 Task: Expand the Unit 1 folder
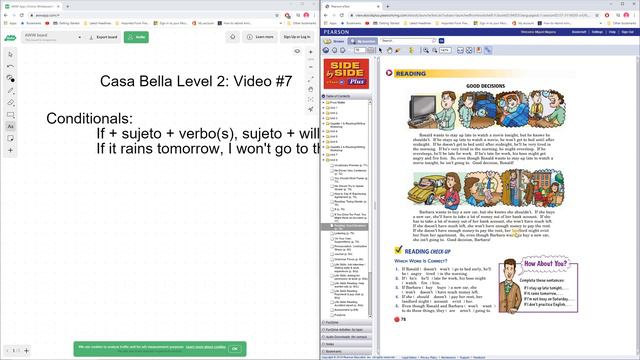[324, 108]
